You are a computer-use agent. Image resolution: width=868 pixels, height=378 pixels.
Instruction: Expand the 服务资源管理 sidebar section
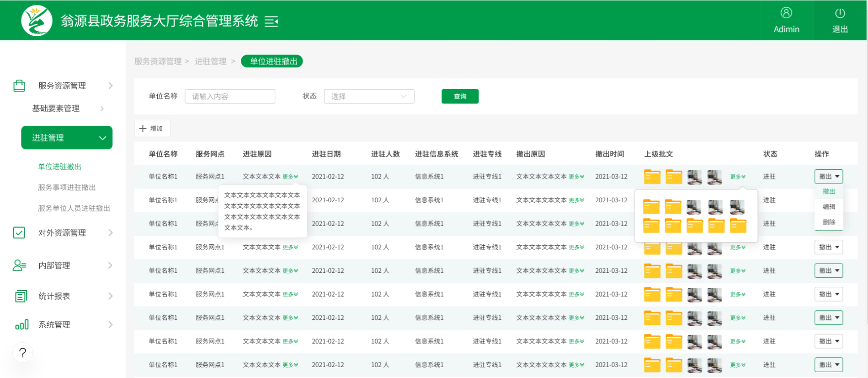(111, 86)
